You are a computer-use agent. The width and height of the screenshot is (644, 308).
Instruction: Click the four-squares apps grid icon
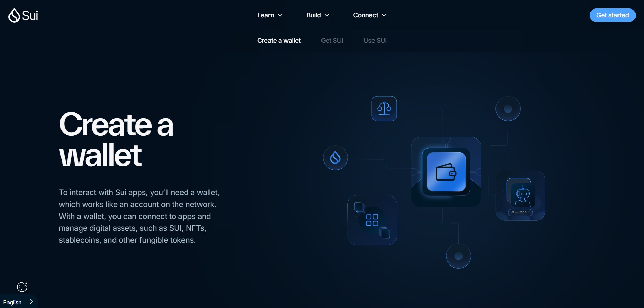tap(372, 220)
